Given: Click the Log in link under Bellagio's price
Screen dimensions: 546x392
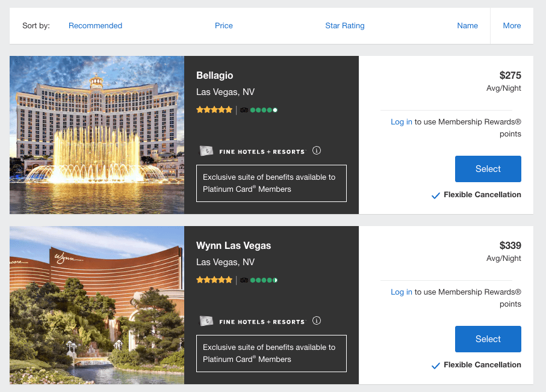Looking at the screenshot, I should (401, 121).
